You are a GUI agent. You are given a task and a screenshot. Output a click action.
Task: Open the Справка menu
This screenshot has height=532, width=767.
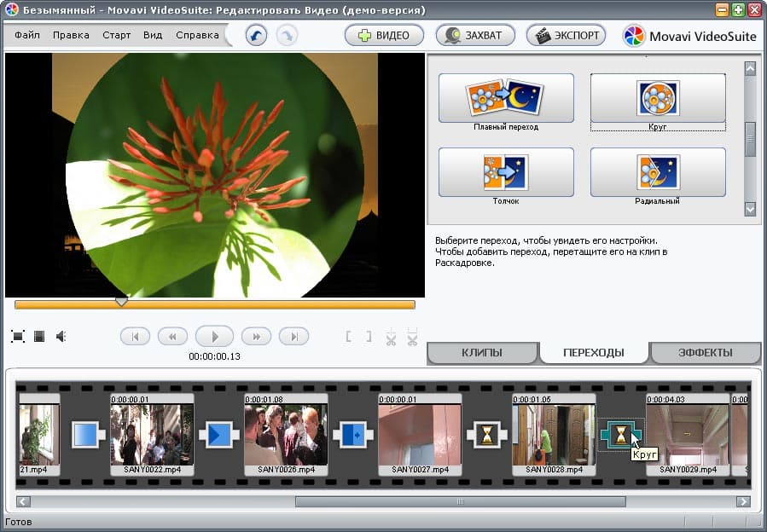tap(197, 35)
